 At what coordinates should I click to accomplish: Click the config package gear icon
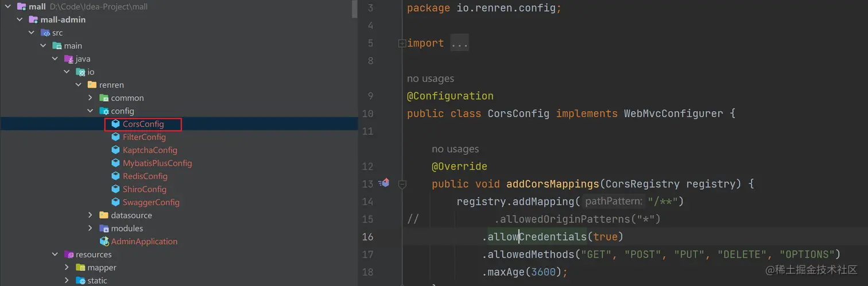(x=104, y=111)
